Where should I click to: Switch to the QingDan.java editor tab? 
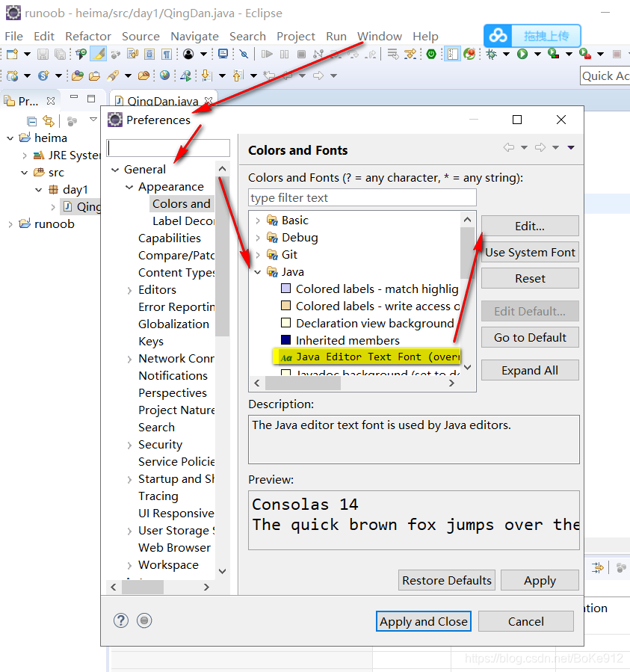pyautogui.click(x=162, y=101)
